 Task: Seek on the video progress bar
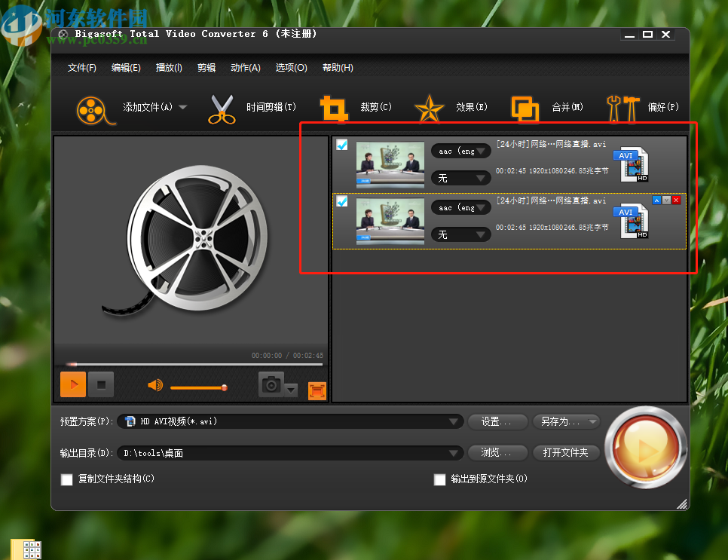coord(194,365)
